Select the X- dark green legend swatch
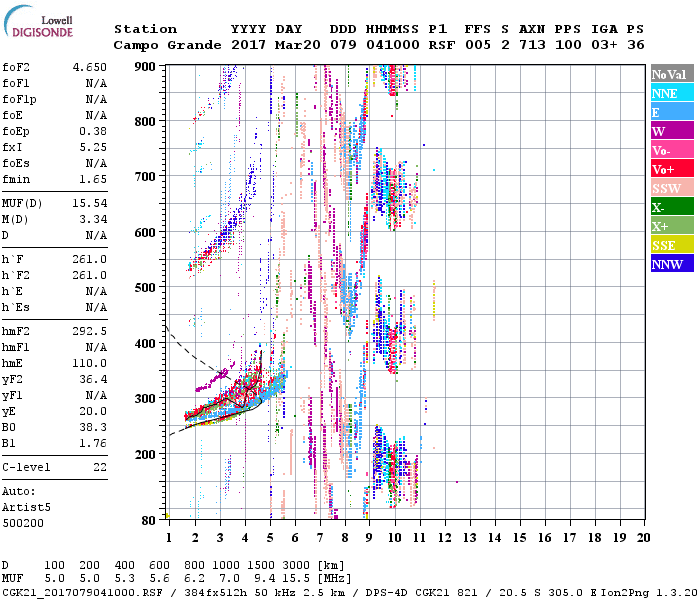 [x=672, y=207]
